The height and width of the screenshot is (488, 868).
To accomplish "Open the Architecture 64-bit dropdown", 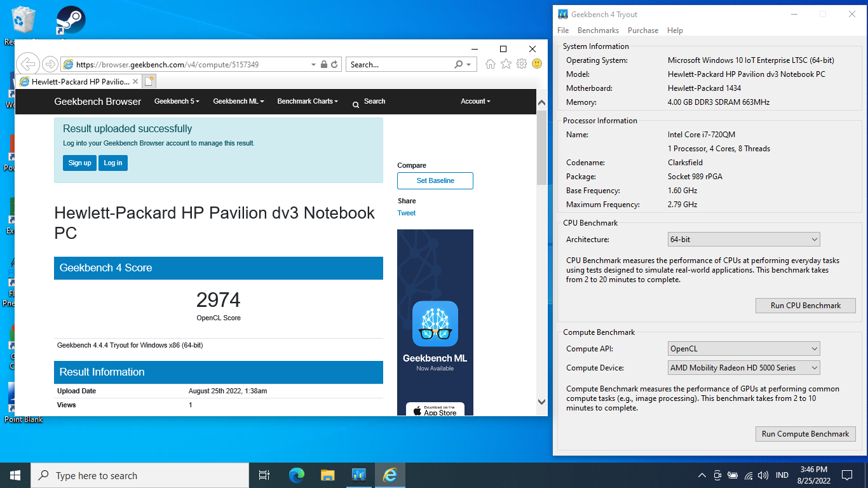I will pyautogui.click(x=744, y=240).
